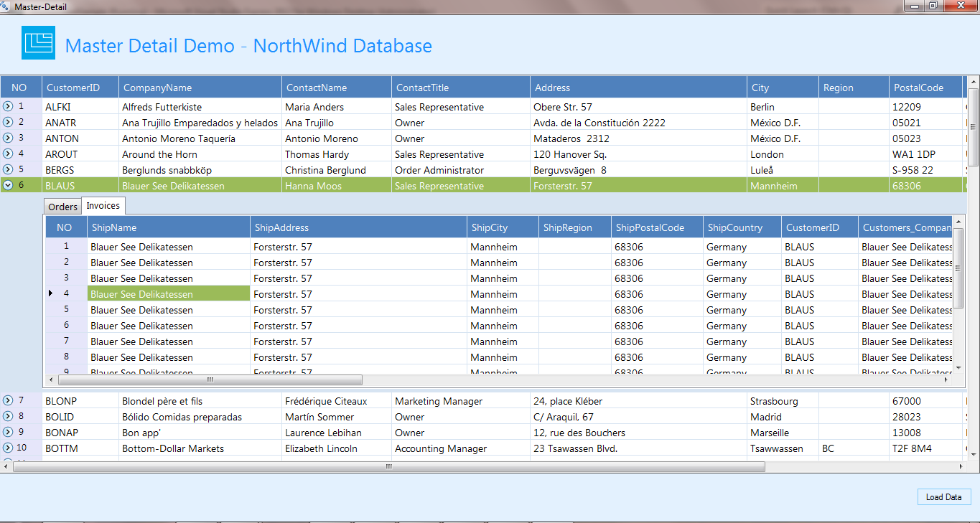Expand row 9 BONAP details
Viewport: 980px width, 523px height.
(x=8, y=432)
